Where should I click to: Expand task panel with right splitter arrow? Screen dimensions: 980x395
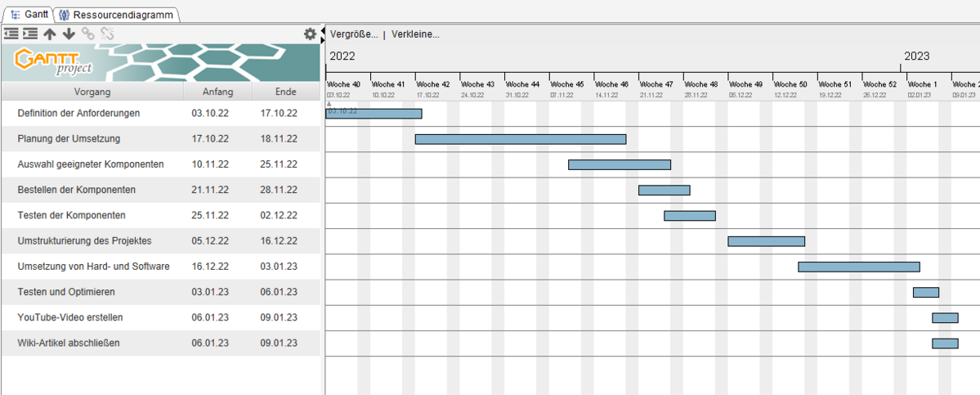[322, 38]
